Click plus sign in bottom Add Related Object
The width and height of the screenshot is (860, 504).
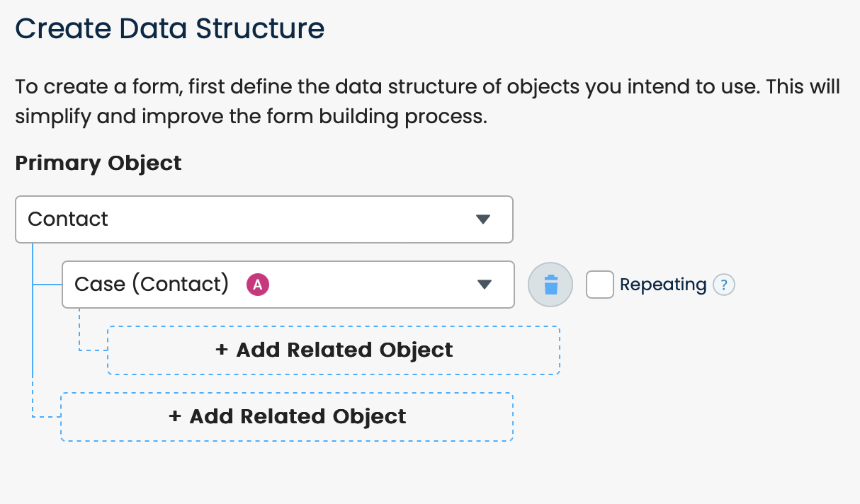175,416
